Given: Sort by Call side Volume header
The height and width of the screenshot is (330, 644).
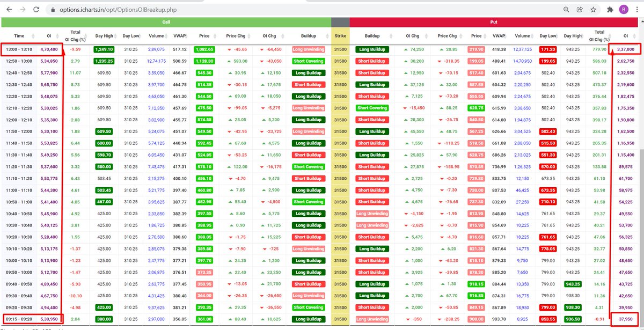Looking at the screenshot, I should pos(156,36).
